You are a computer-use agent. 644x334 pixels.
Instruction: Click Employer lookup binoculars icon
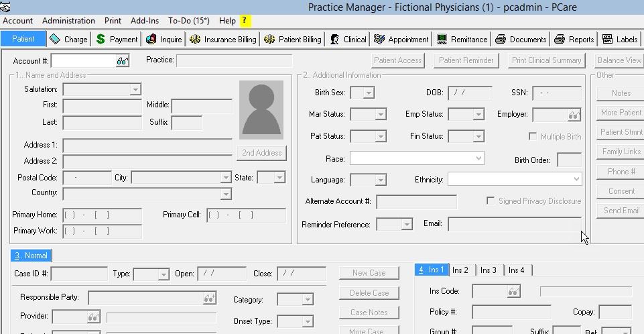pos(574,115)
